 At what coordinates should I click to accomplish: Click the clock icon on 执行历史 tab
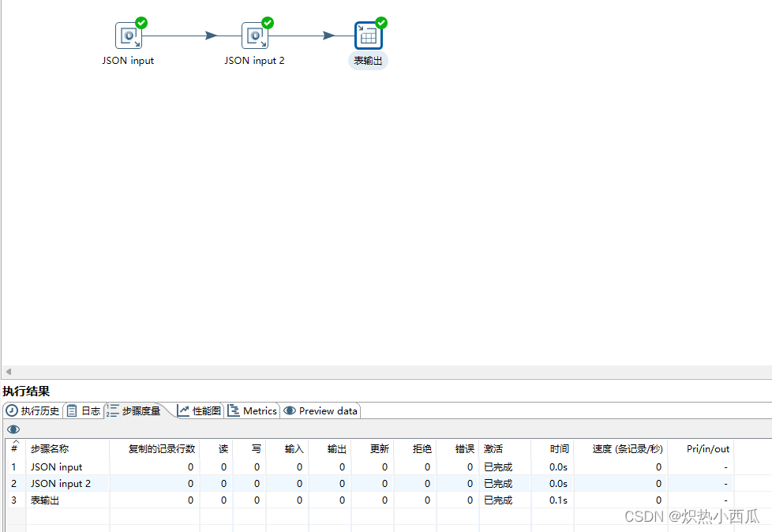click(x=11, y=410)
